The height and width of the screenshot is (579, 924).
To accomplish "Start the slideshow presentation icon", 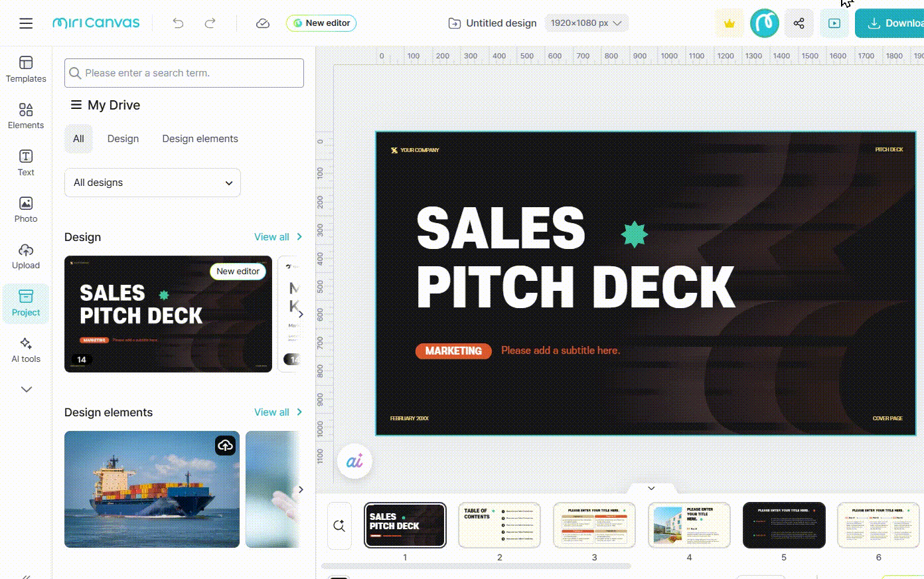I will click(834, 23).
